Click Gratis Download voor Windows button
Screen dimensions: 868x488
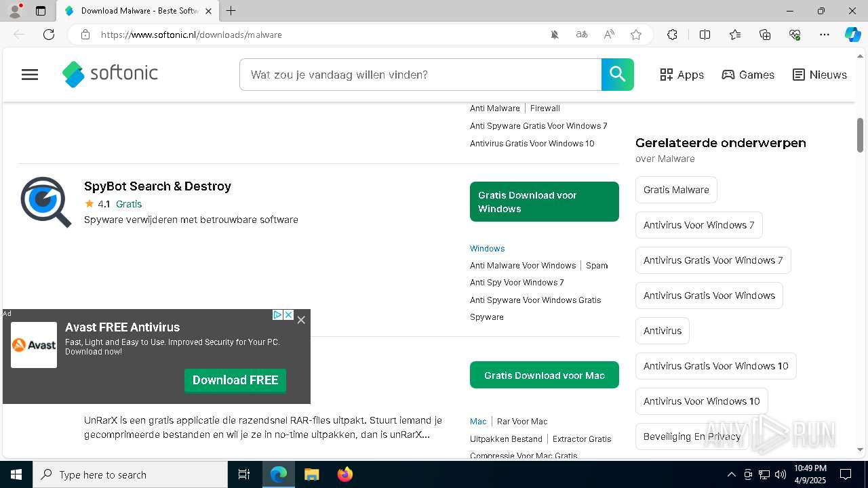click(x=545, y=201)
